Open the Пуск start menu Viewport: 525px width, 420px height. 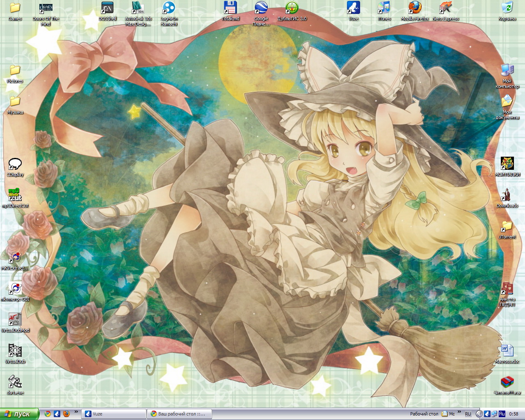point(19,414)
